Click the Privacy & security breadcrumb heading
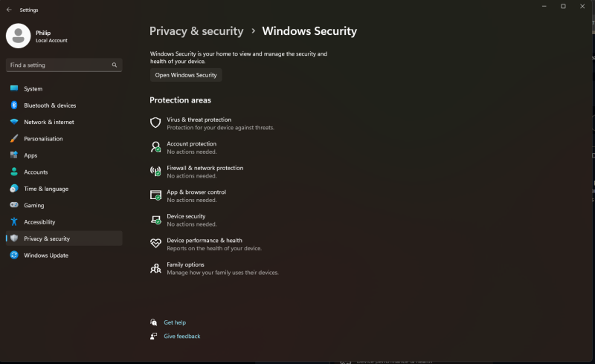This screenshot has height=364, width=595. (x=196, y=31)
